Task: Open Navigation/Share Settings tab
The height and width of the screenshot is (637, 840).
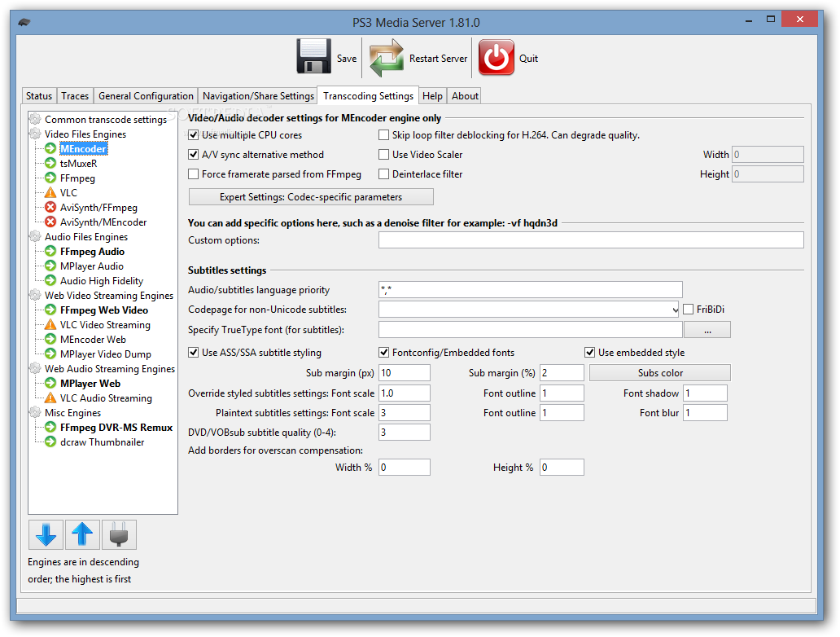Action: tap(258, 96)
